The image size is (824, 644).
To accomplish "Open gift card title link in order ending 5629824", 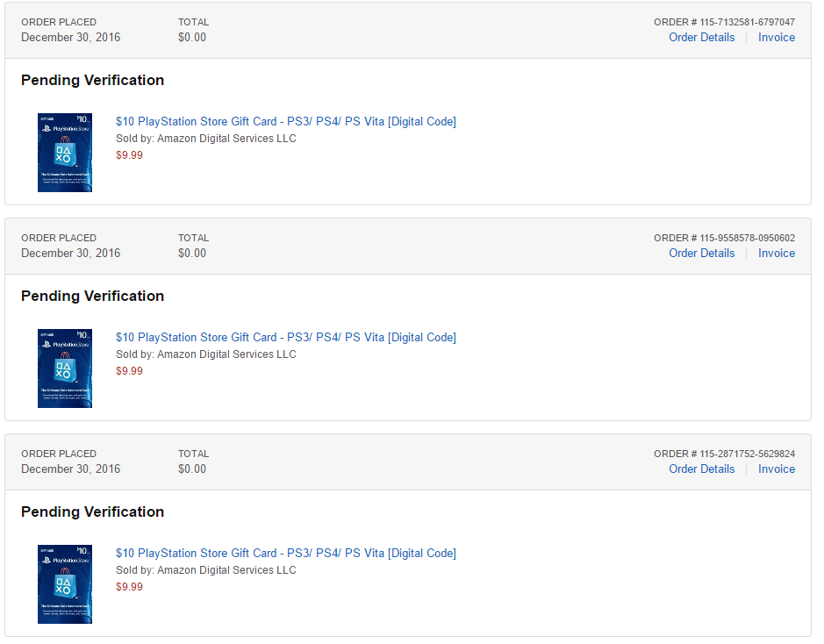I will [x=286, y=553].
